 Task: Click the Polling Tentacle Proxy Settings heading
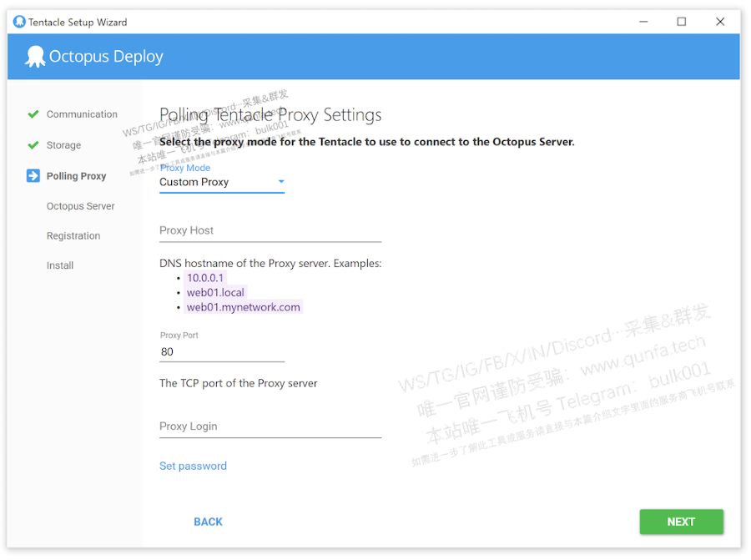pyautogui.click(x=270, y=115)
